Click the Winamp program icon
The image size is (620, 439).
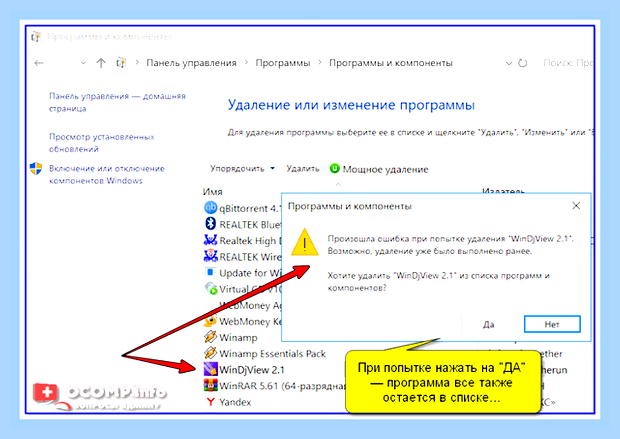(210, 337)
